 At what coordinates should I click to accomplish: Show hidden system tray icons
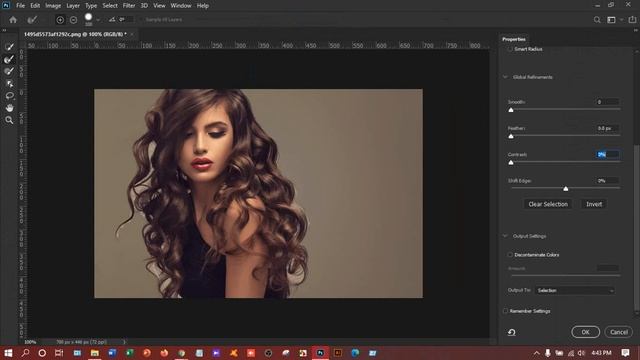[x=536, y=353]
